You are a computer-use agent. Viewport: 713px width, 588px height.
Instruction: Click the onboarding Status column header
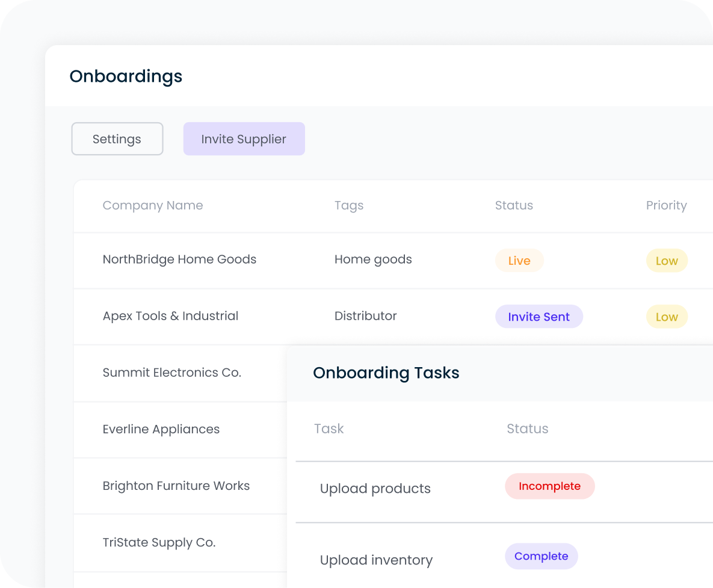513,205
